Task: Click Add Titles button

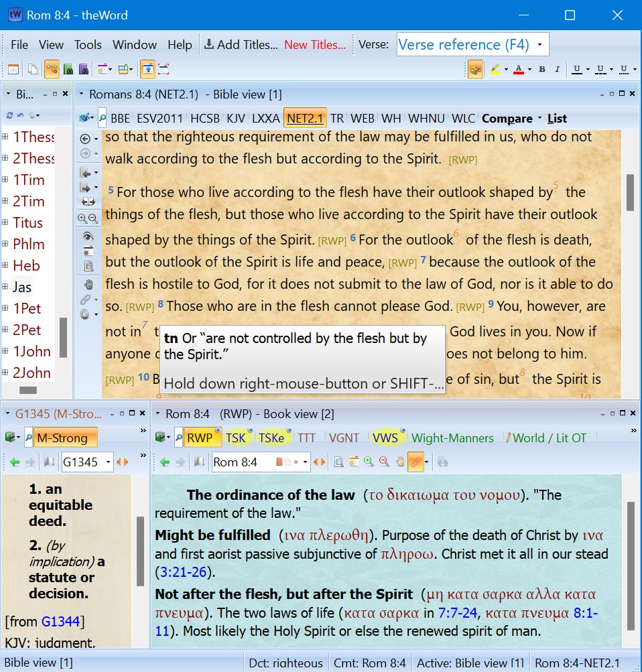Action: [x=241, y=45]
